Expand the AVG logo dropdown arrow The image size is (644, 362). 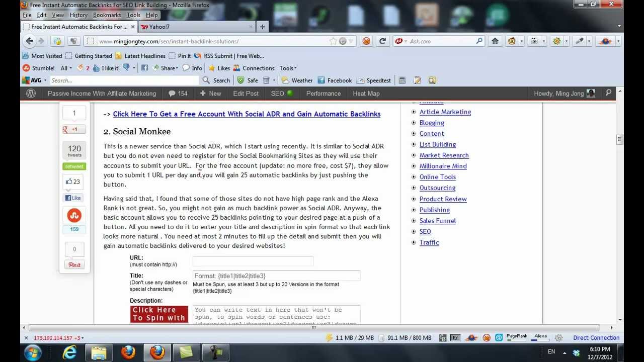pos(45,80)
